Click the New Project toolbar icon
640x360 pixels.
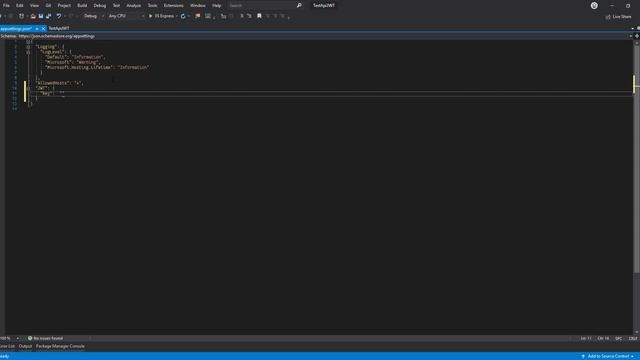[x=21, y=16]
